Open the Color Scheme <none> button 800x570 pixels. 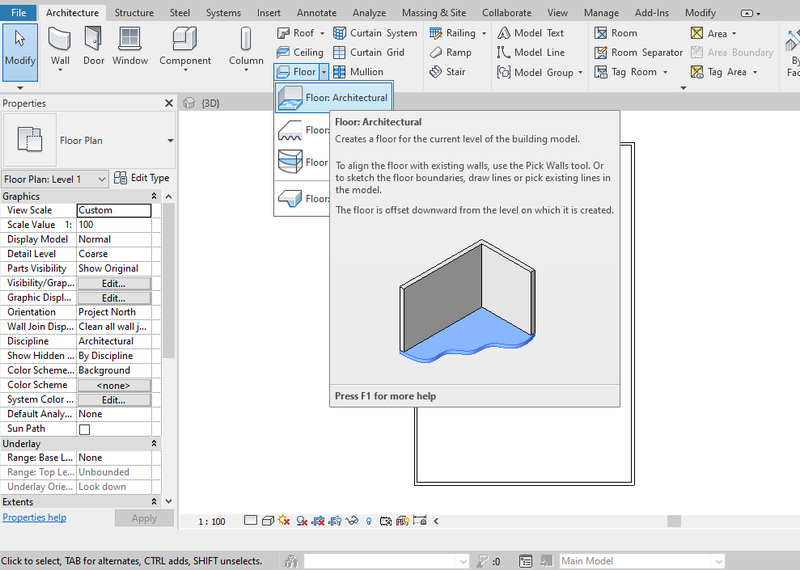[114, 386]
